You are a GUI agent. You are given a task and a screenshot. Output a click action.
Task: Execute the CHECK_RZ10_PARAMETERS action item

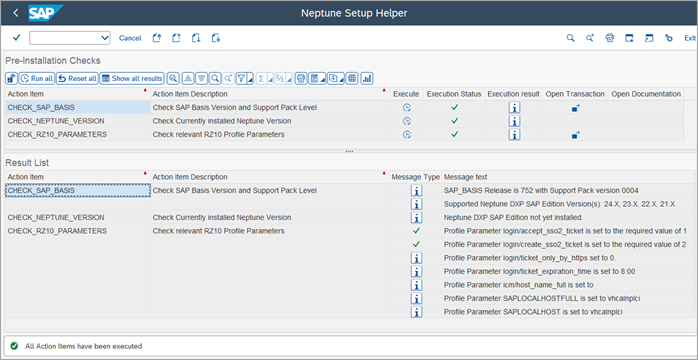pos(406,134)
